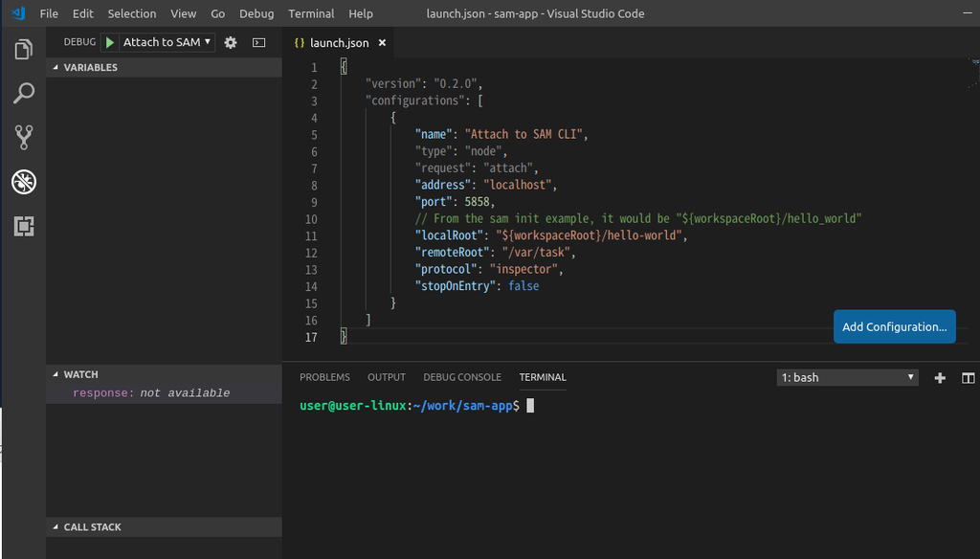Click the VS Code logo icon
The height and width of the screenshot is (559, 980).
click(x=18, y=13)
